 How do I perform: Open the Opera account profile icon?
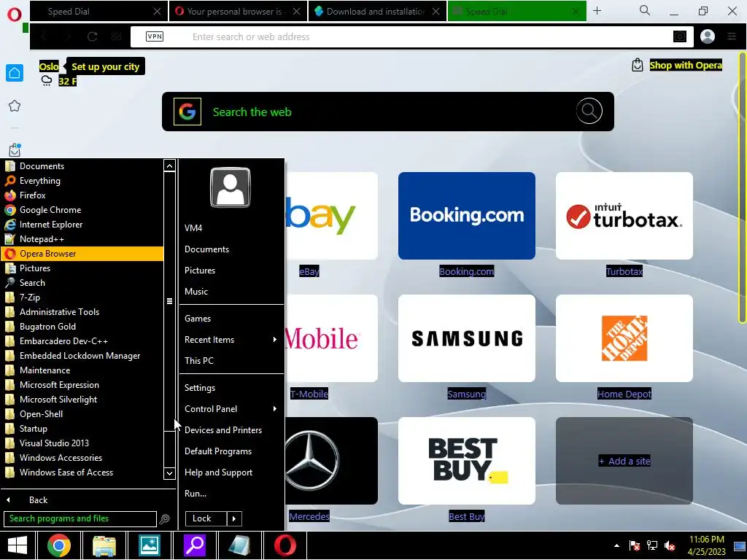pyautogui.click(x=708, y=36)
